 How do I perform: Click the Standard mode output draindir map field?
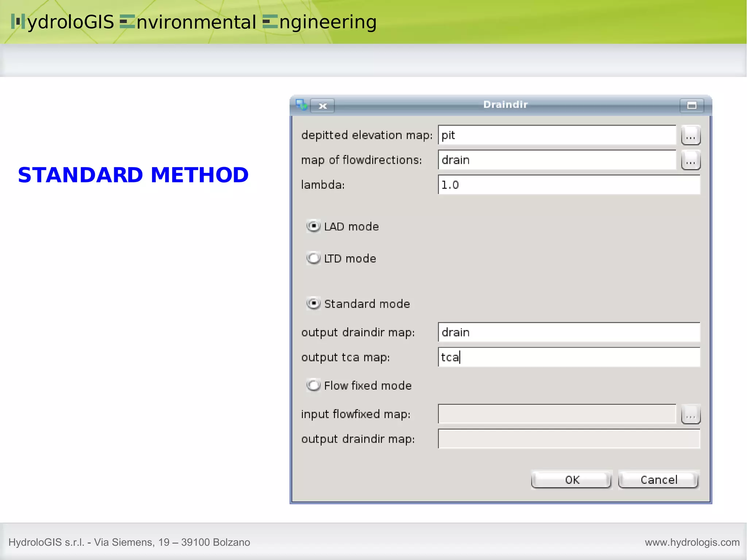(x=569, y=332)
